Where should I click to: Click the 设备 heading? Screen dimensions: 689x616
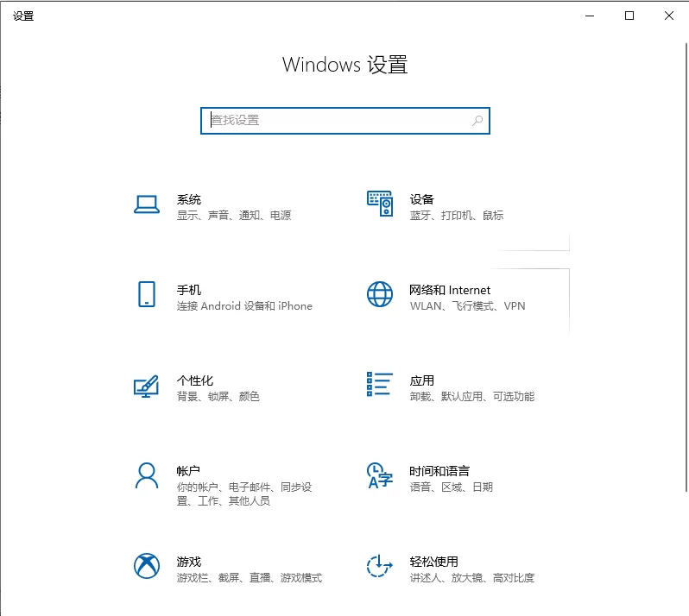[x=422, y=200]
